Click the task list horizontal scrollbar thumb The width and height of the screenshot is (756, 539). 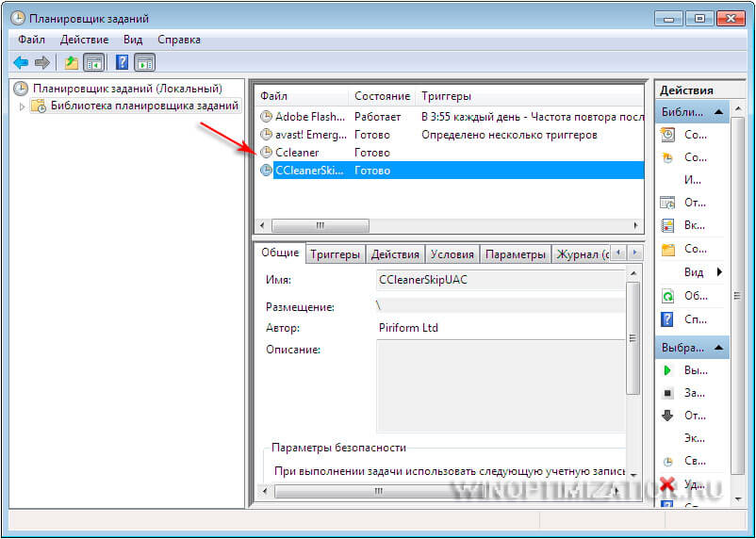[320, 225]
